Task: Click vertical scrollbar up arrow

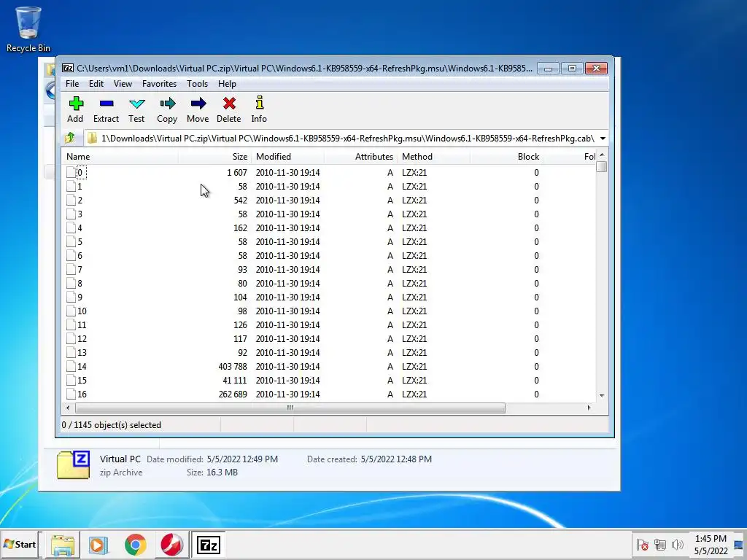Action: 602,155
